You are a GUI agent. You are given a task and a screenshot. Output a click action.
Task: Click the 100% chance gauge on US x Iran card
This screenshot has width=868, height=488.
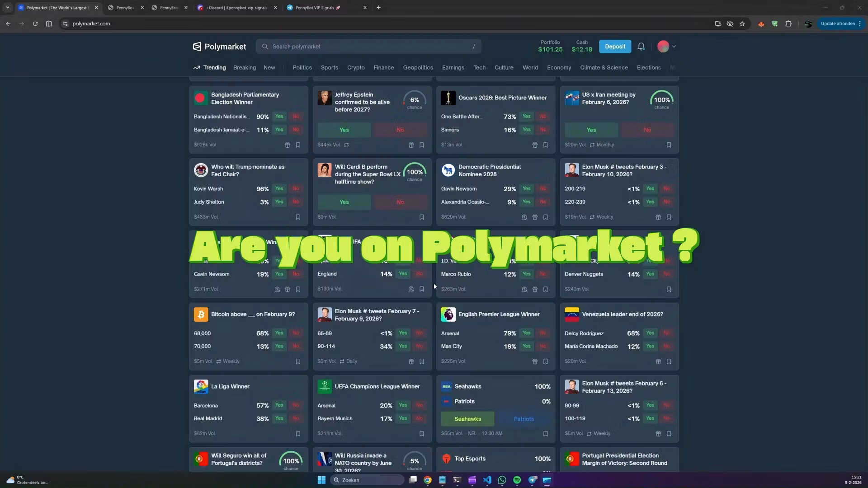click(661, 100)
